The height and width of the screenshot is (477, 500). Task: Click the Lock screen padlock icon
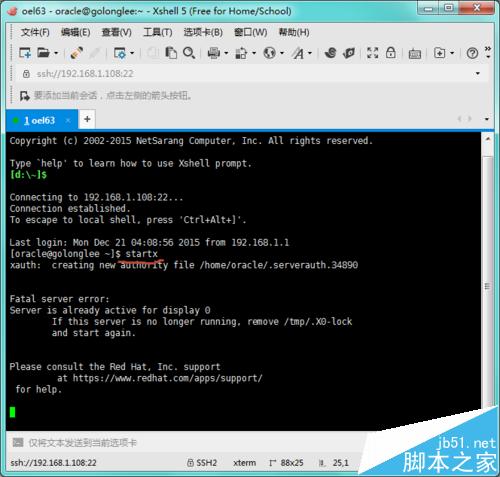(390, 53)
